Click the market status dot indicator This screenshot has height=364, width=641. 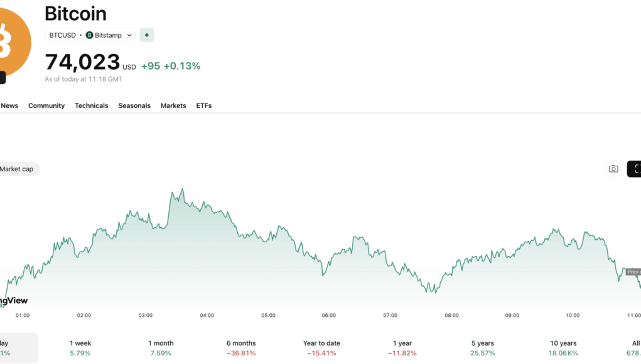click(146, 35)
